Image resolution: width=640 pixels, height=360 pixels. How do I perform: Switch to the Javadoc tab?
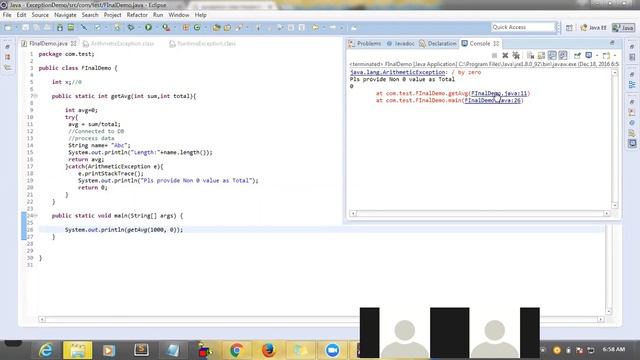(x=400, y=43)
